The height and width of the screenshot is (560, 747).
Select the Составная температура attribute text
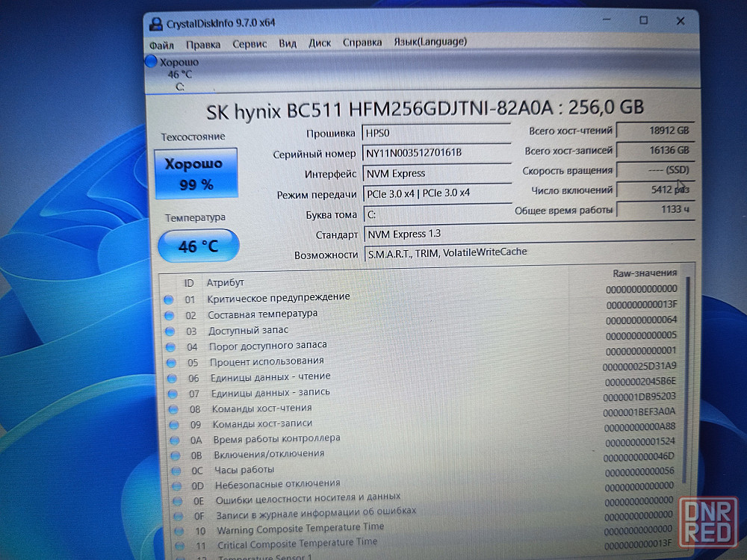(x=262, y=314)
